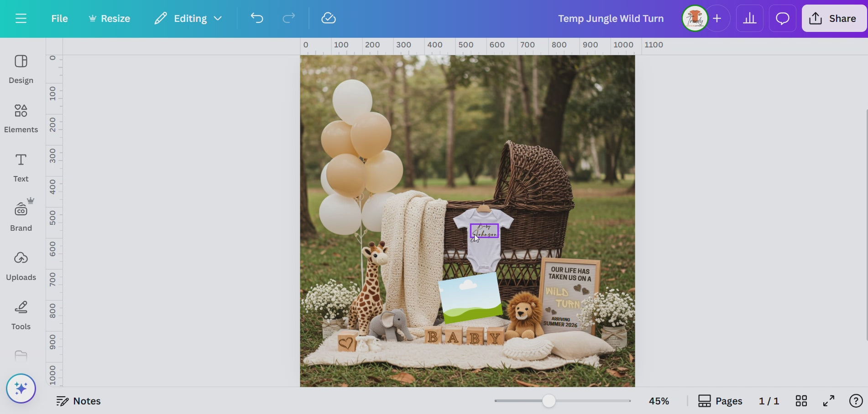Open the help question mark
The height and width of the screenshot is (414, 868).
(856, 401)
